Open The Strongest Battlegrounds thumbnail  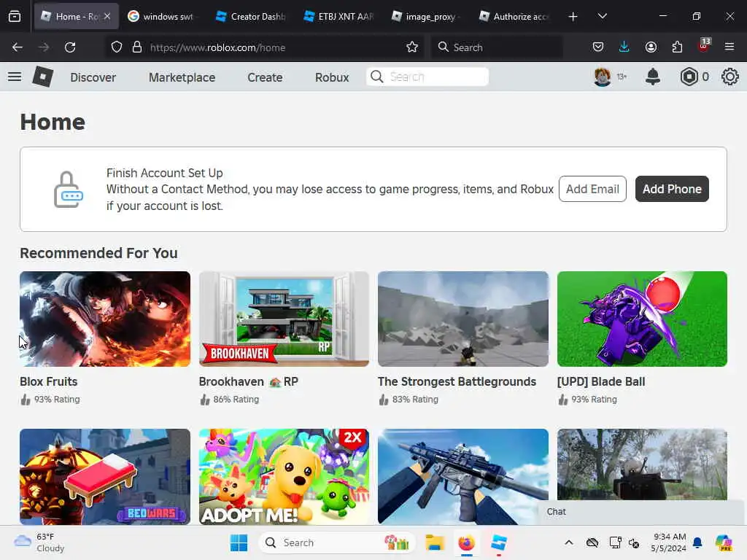pyautogui.click(x=463, y=319)
